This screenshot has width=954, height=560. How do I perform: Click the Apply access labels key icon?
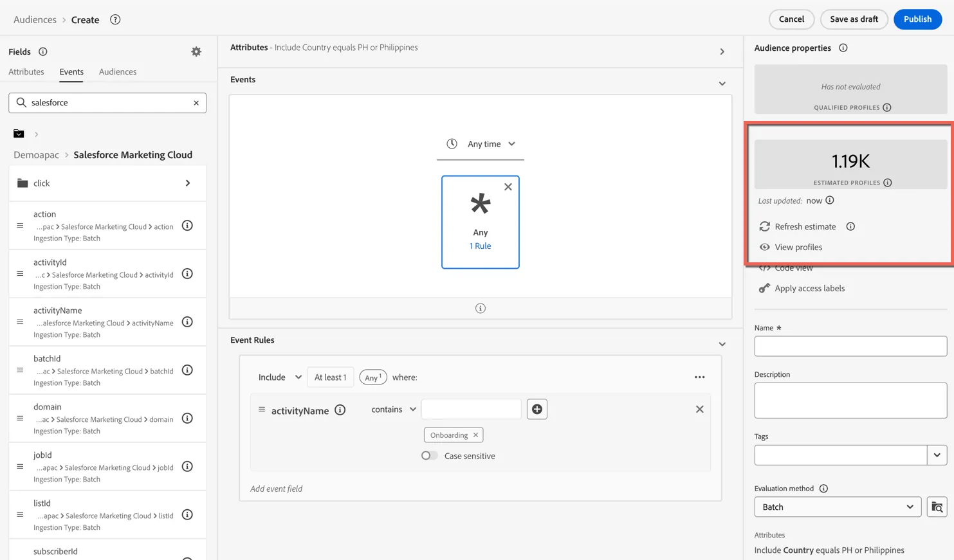pyautogui.click(x=764, y=288)
